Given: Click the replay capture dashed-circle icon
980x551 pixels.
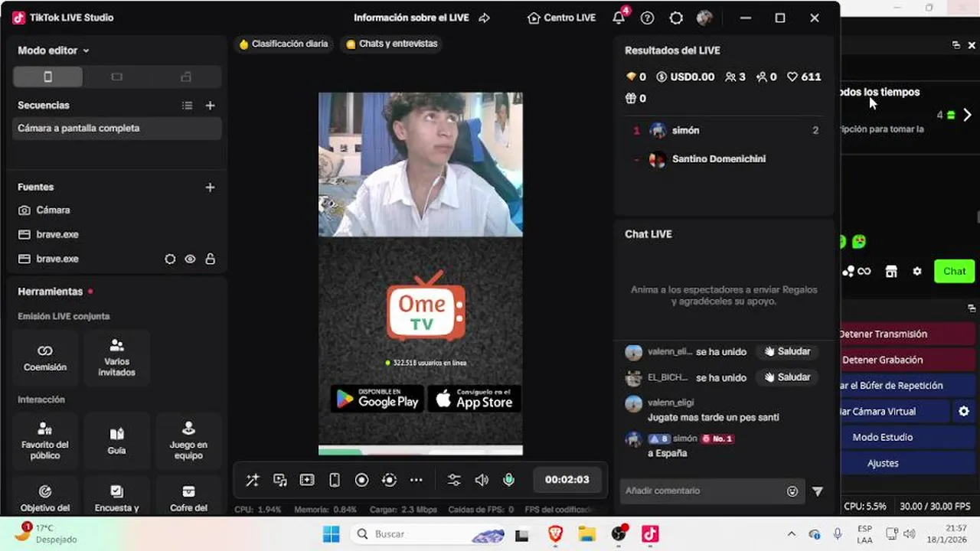Looking at the screenshot, I should click(x=389, y=480).
